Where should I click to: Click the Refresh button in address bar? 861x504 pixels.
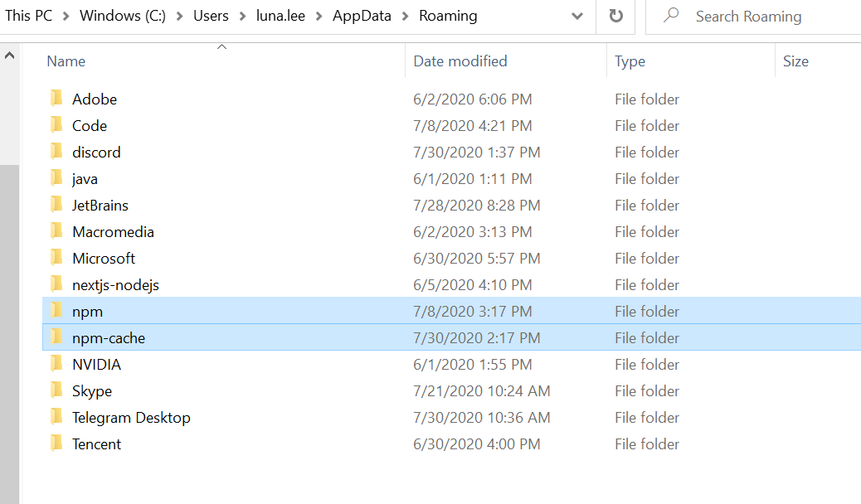(615, 16)
